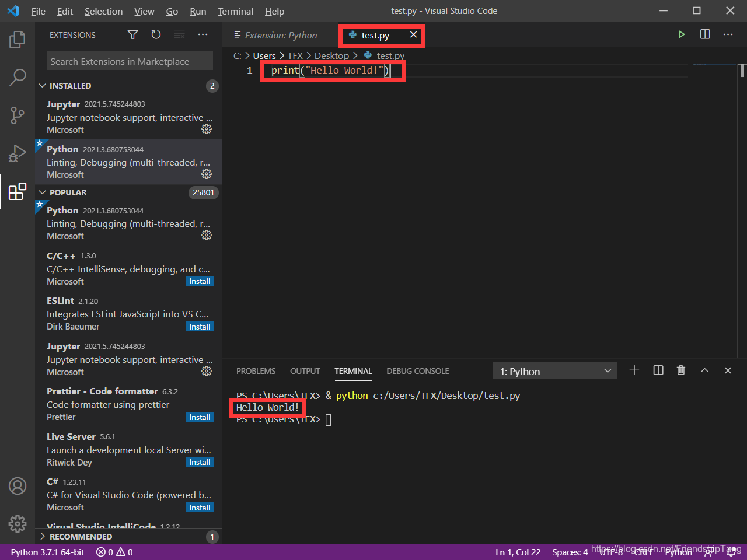
Task: Open the Source Control icon
Action: point(17,115)
